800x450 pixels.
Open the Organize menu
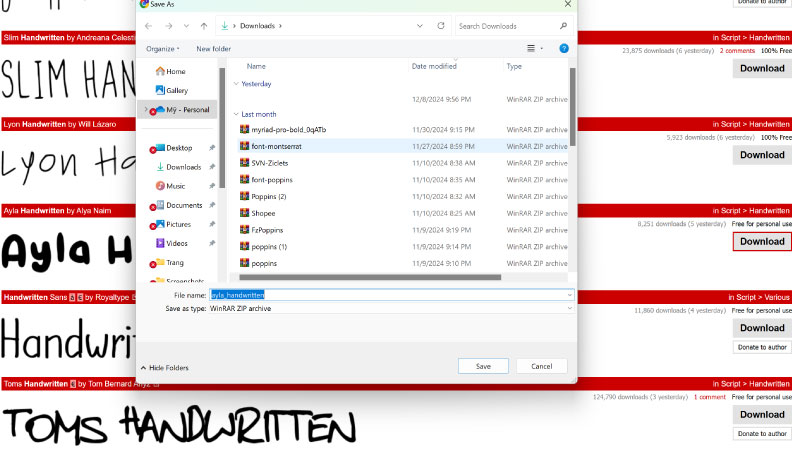pyautogui.click(x=163, y=49)
